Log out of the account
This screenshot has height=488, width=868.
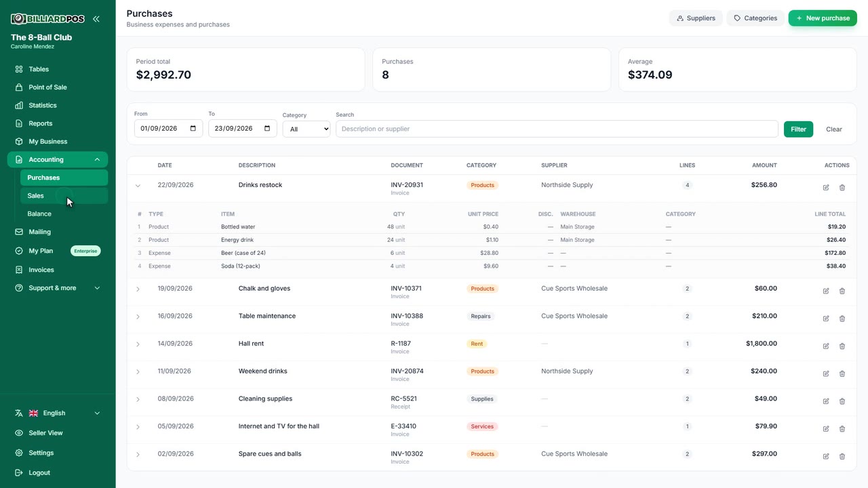click(x=58, y=473)
